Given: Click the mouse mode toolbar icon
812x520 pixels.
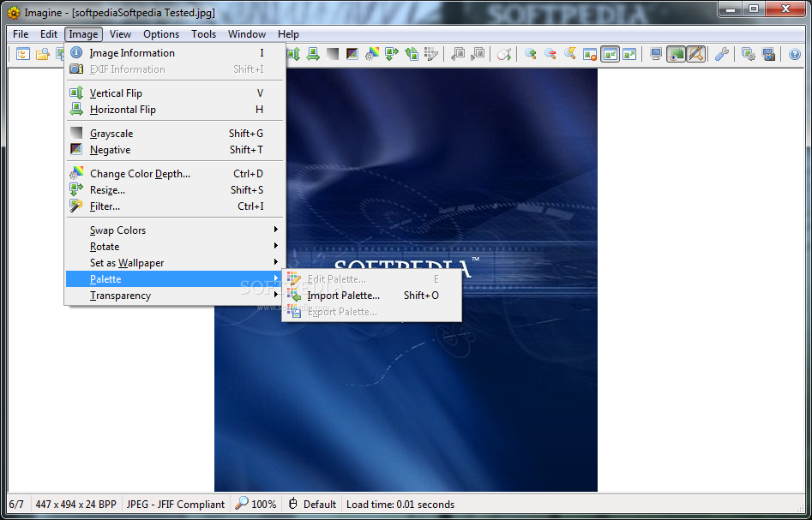Looking at the screenshot, I should pos(504,54).
